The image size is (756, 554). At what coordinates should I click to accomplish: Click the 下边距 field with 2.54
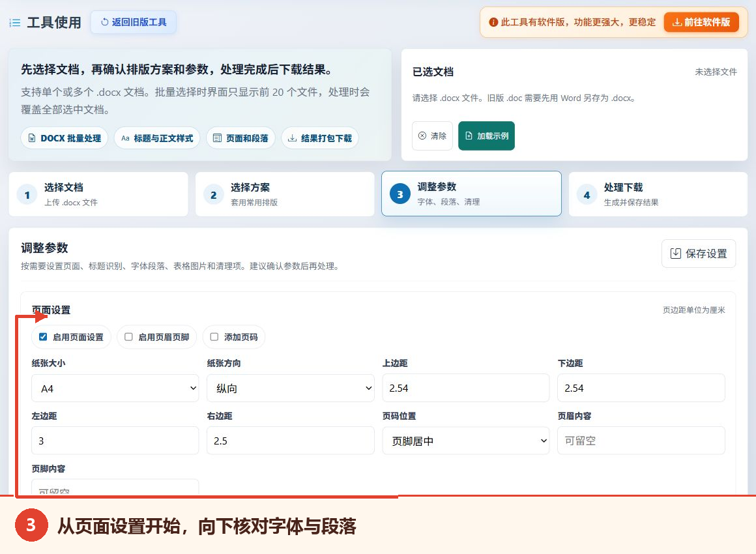[x=641, y=388]
